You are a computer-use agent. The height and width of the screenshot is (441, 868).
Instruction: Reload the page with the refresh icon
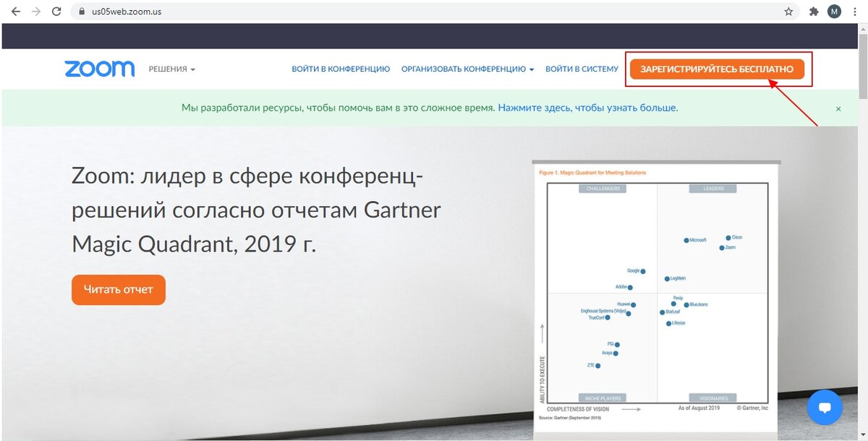(x=56, y=12)
